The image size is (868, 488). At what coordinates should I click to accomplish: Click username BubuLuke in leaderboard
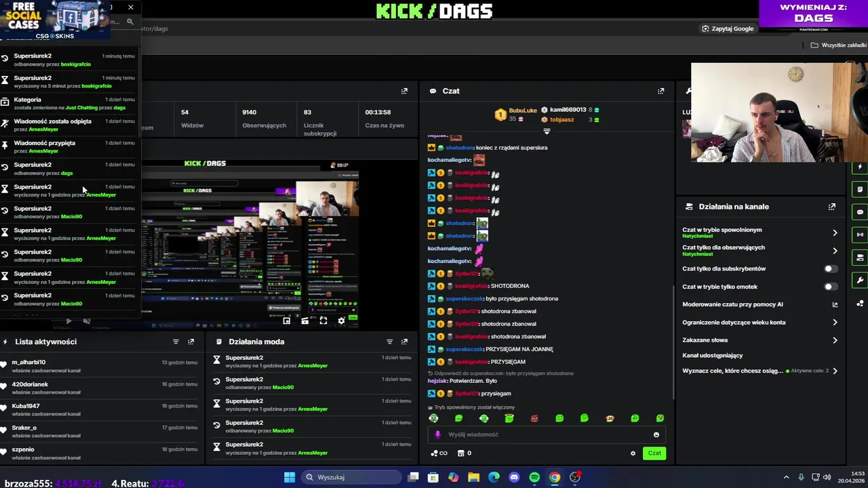point(522,110)
